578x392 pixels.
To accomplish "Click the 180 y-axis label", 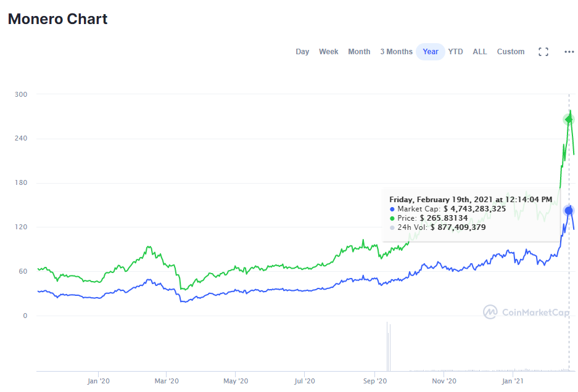I will tap(21, 182).
